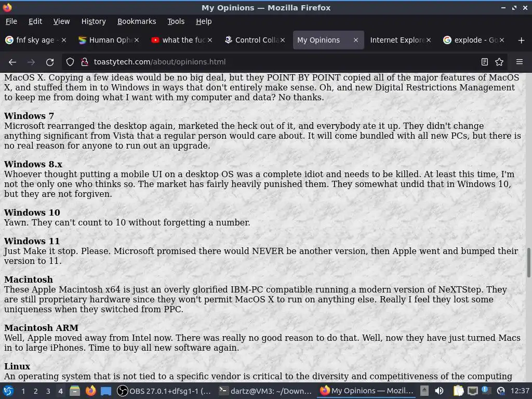The height and width of the screenshot is (399, 532).
Task: Open the Edit menu
Action: (x=35, y=21)
